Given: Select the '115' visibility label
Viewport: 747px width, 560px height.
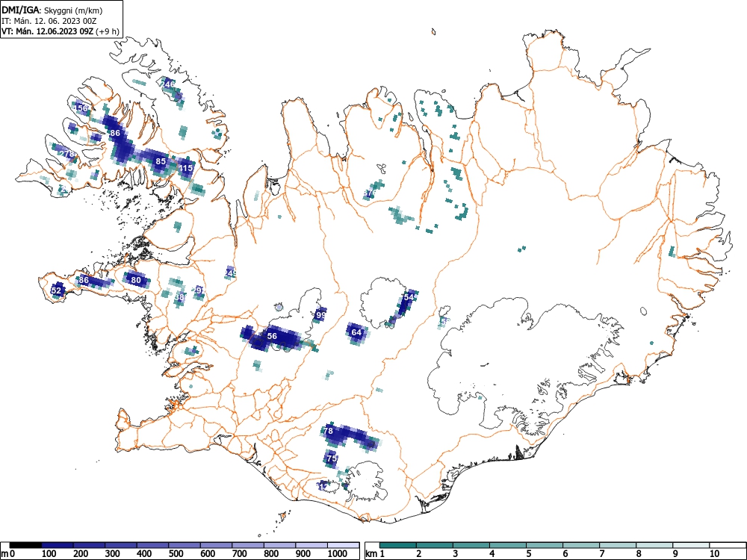Looking at the screenshot, I should [x=186, y=168].
